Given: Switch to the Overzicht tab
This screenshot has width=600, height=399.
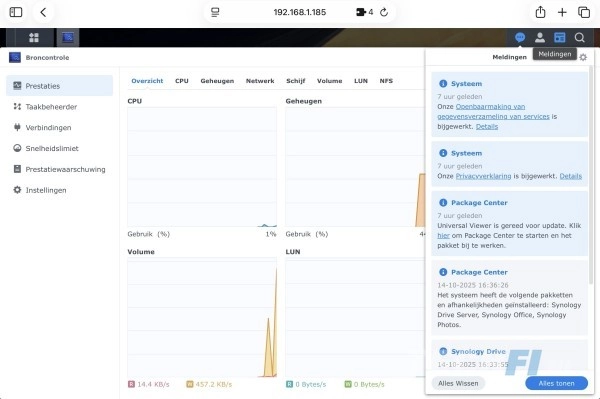Looking at the screenshot, I should click(147, 81).
